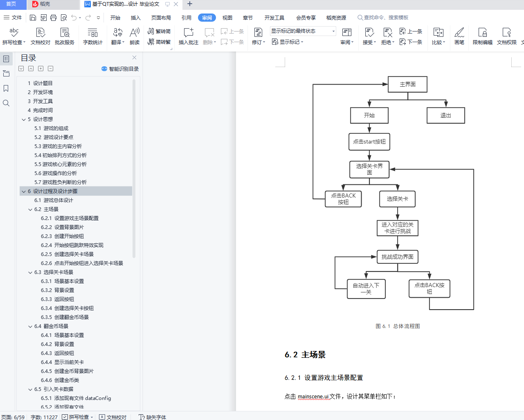Run 文档校对 from the status bar
Image resolution: width=524 pixels, height=420 pixels.
[112, 417]
